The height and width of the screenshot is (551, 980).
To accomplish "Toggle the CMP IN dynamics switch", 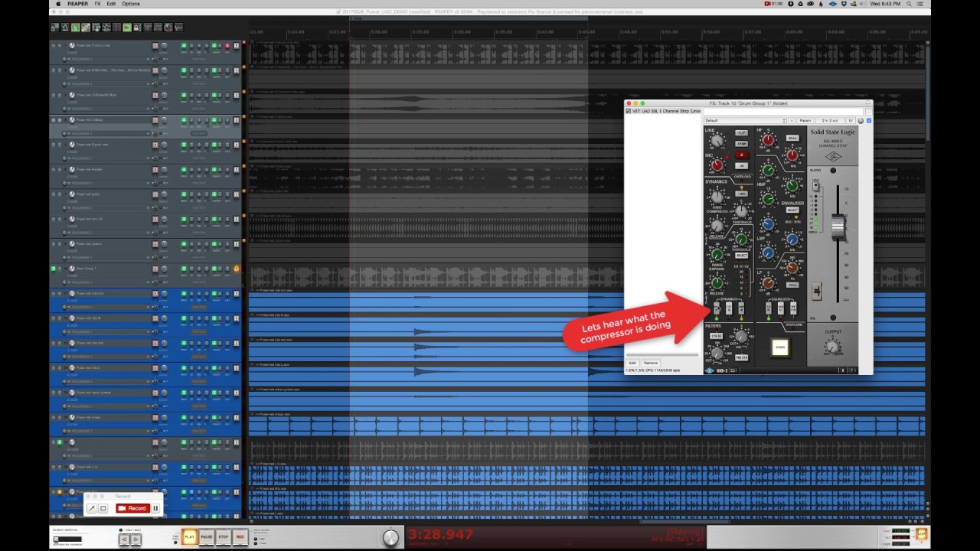I will click(741, 308).
